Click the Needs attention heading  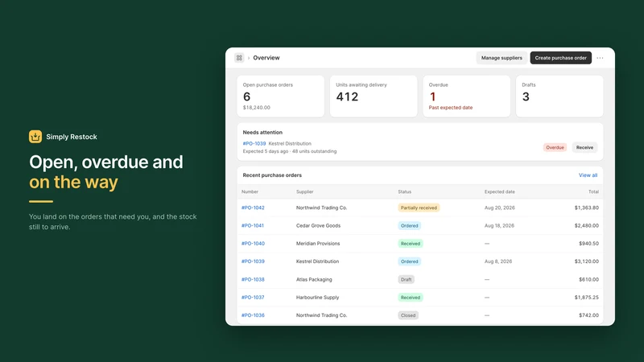tap(262, 133)
